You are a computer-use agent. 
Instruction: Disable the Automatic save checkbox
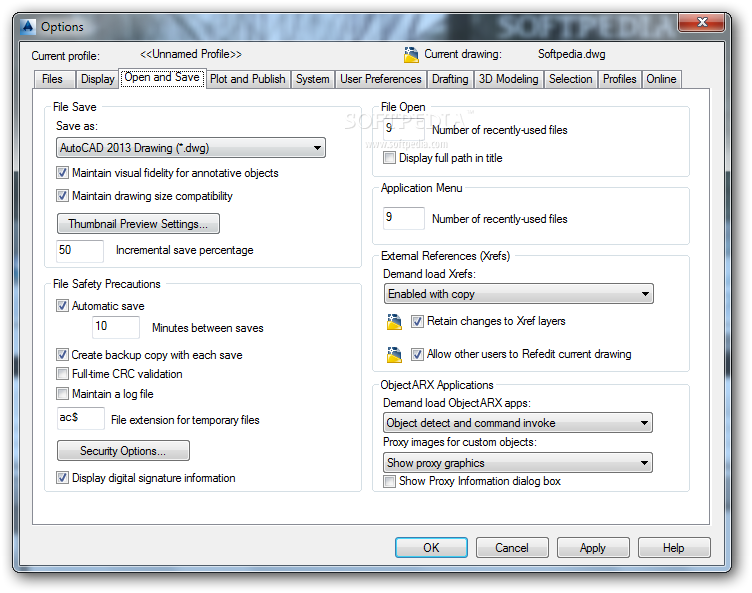click(x=62, y=306)
